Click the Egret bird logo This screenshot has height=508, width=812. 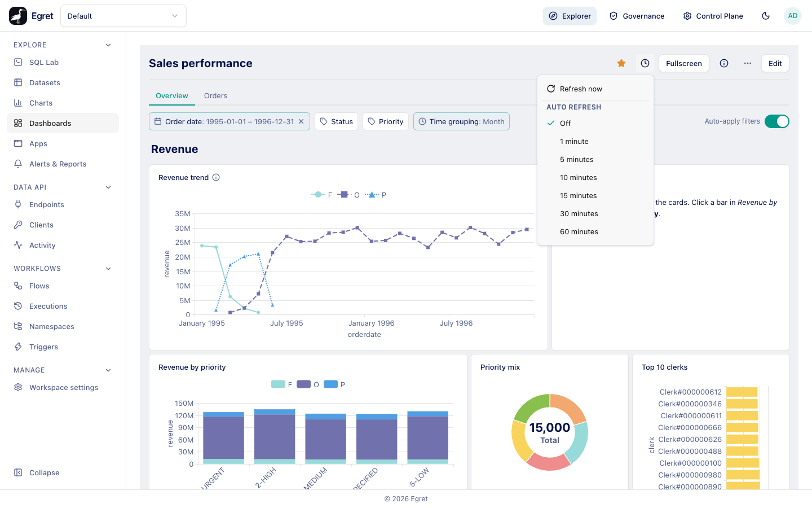point(18,16)
